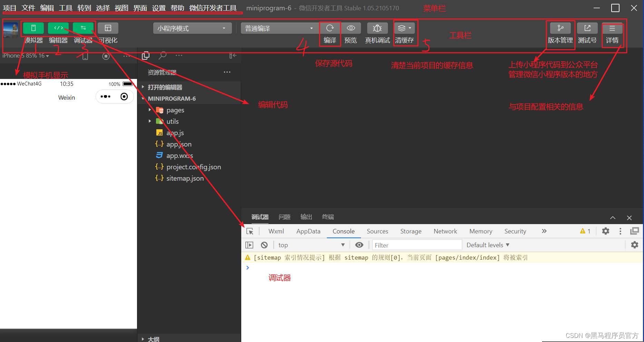Collapse the MINIPROGRAM-6 project tree
Image resolution: width=644 pixels, height=342 pixels.
(x=189, y=99)
